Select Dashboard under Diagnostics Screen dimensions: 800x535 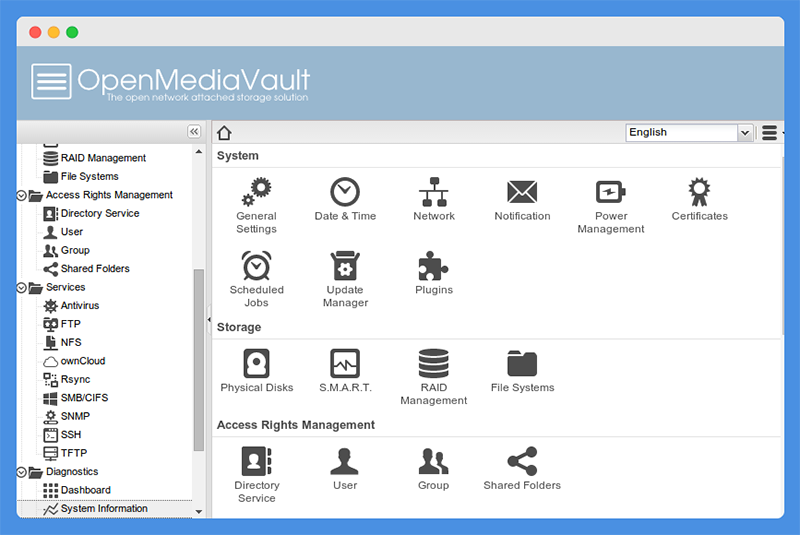tap(77, 490)
